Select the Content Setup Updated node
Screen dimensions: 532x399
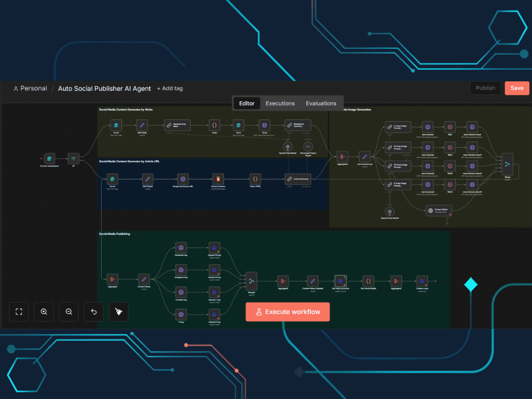coord(312,281)
